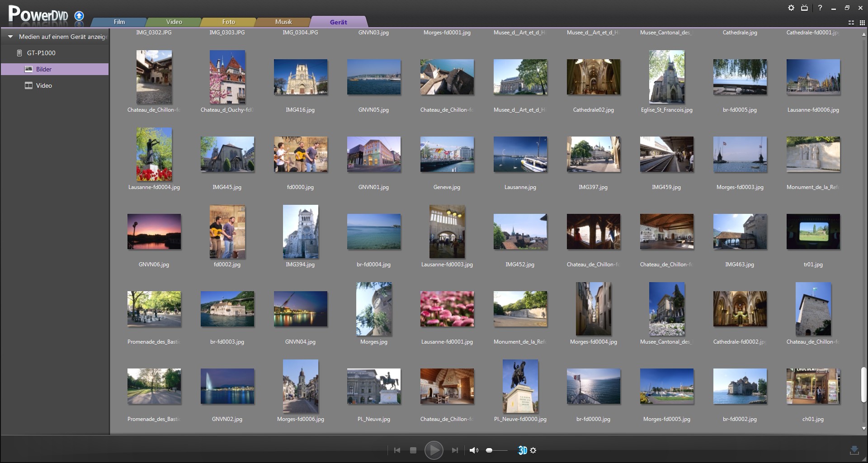Switch to the Musik tab

tap(283, 22)
